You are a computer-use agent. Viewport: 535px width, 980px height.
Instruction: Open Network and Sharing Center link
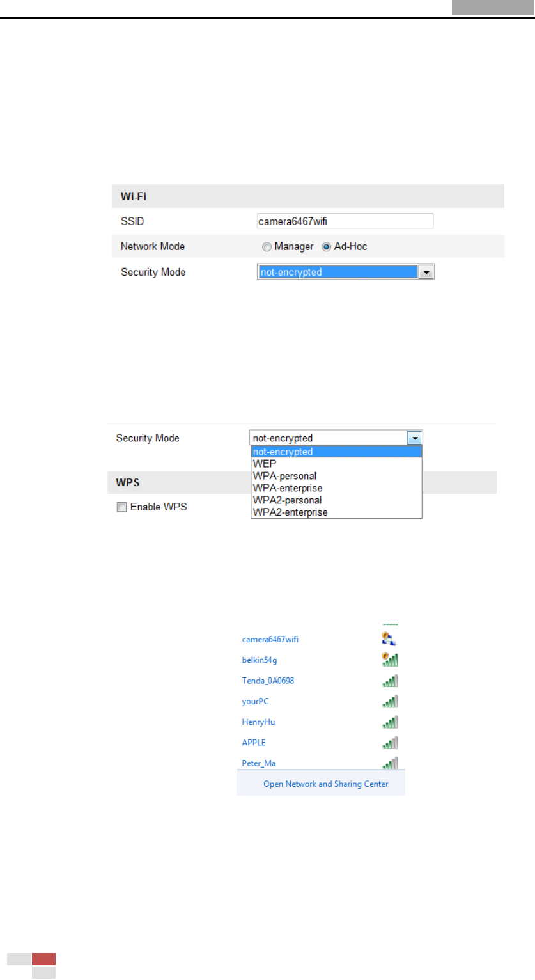click(325, 784)
